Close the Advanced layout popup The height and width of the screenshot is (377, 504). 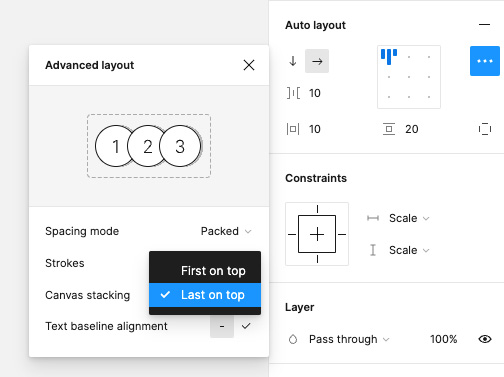point(249,65)
